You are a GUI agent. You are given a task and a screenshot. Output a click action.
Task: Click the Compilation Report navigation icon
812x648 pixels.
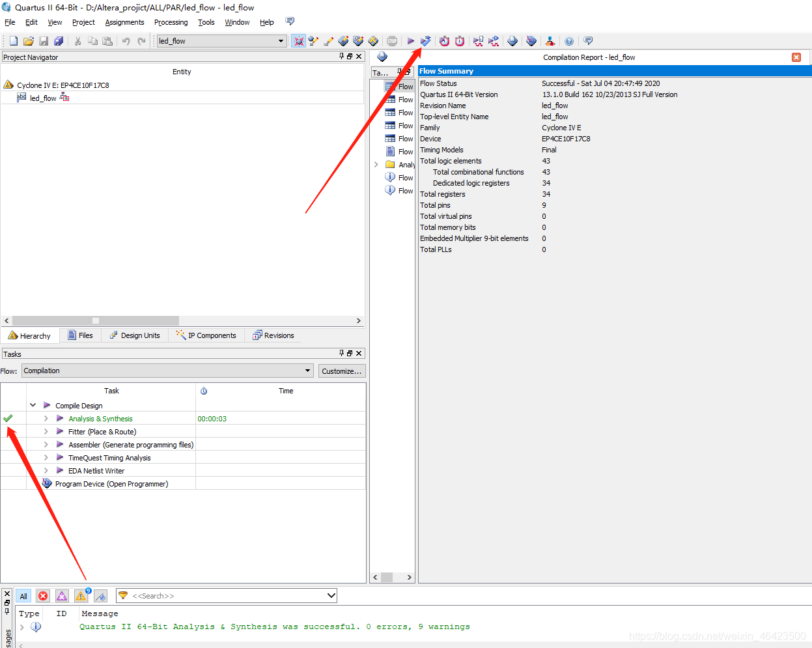click(382, 57)
